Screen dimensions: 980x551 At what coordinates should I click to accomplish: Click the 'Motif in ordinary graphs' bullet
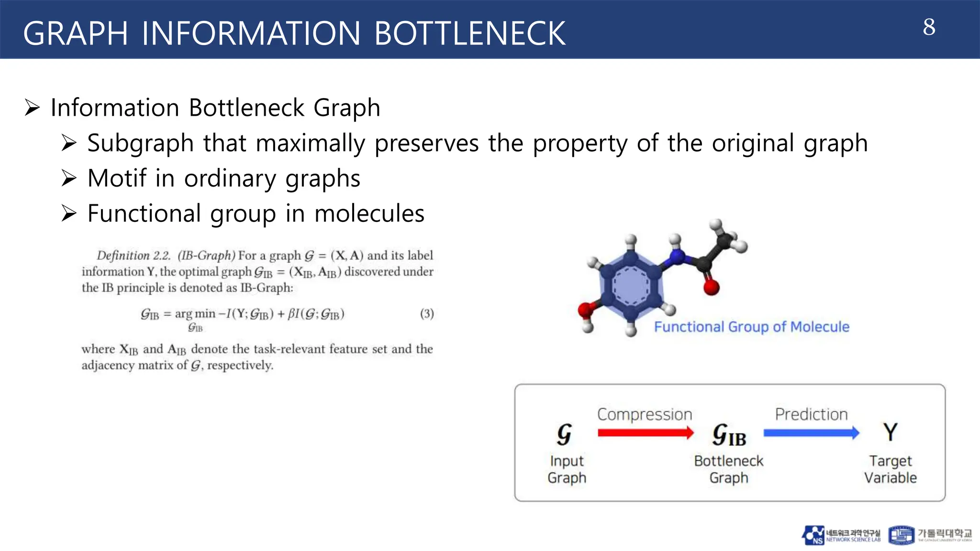tap(223, 178)
